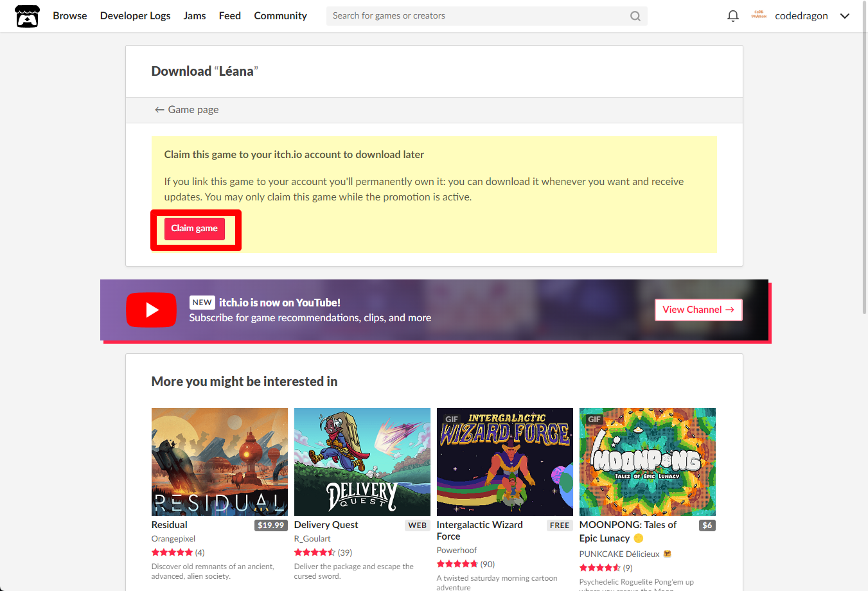Click the GIF badge on Wizard Force thumbnail

(452, 419)
